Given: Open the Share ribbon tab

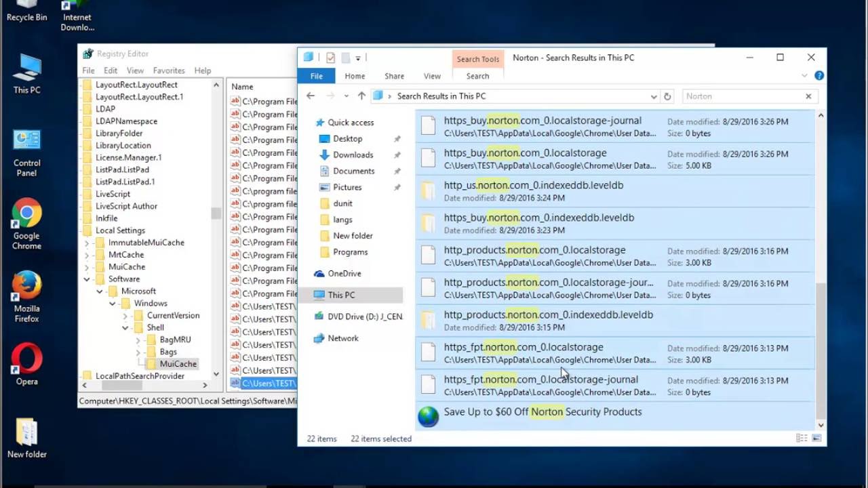Looking at the screenshot, I should click(x=394, y=76).
